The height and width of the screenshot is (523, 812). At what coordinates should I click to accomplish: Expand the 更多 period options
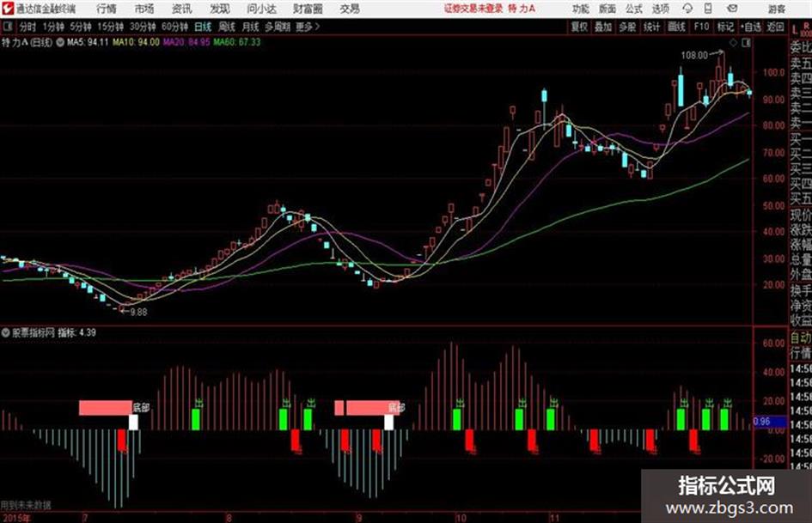tap(308, 27)
